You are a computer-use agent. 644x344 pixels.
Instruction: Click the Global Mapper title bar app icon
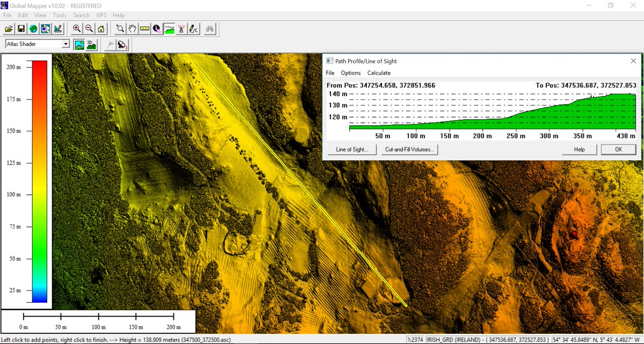coord(5,5)
